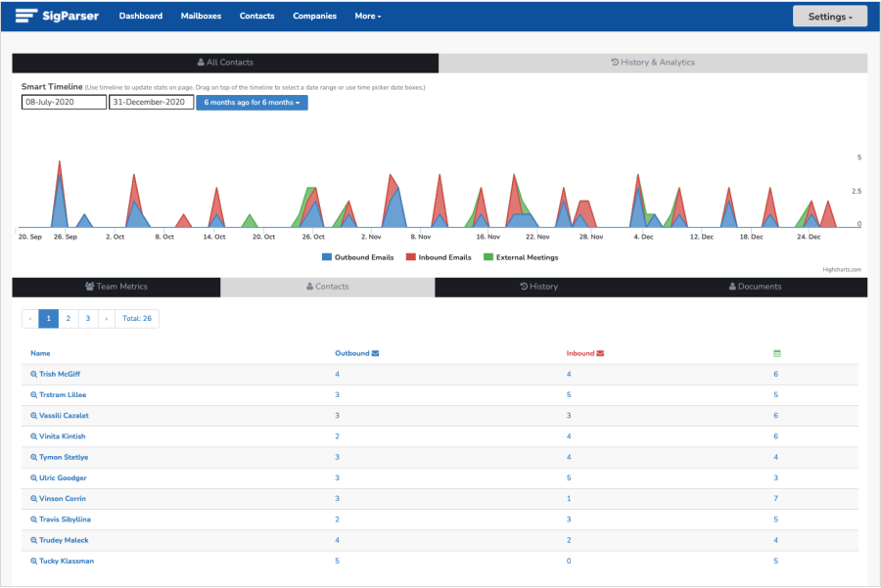
Task: Click the end date field 31-December-2020
Action: (x=151, y=102)
